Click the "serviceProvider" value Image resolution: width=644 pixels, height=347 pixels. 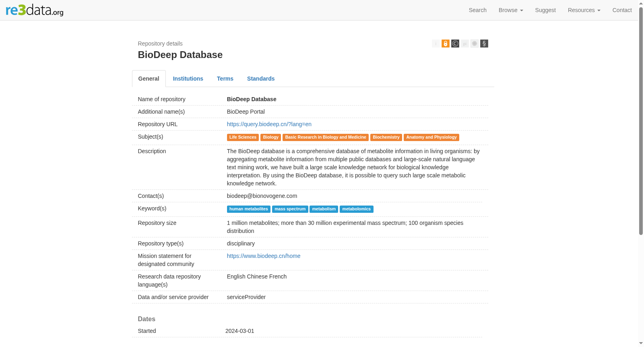246,297
